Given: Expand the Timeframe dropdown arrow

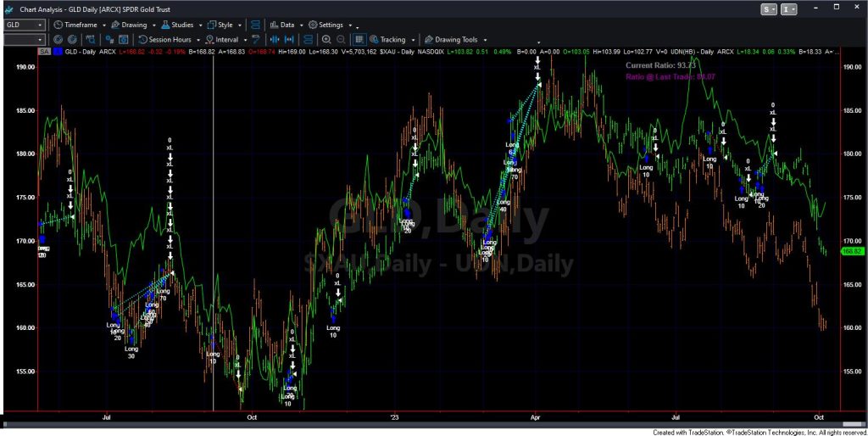Looking at the screenshot, I should 103,25.
